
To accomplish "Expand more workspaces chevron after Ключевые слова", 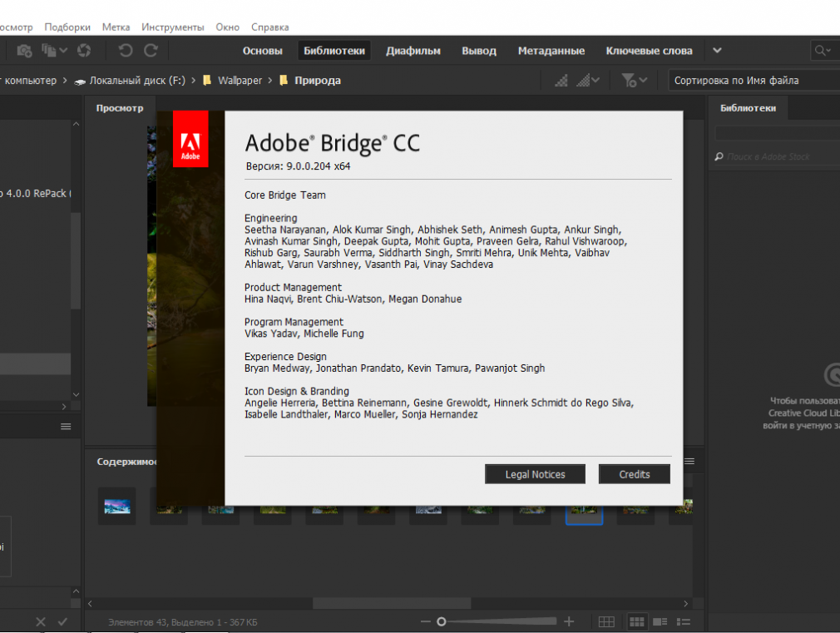I will tap(717, 51).
